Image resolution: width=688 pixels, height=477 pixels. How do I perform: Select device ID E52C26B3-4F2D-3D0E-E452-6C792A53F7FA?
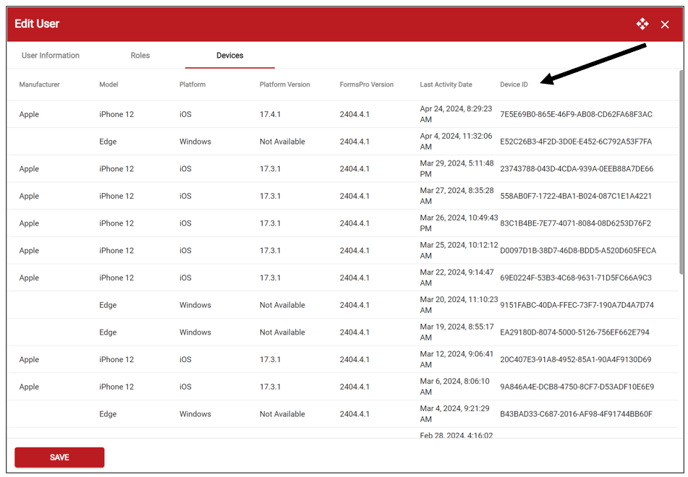pos(576,141)
